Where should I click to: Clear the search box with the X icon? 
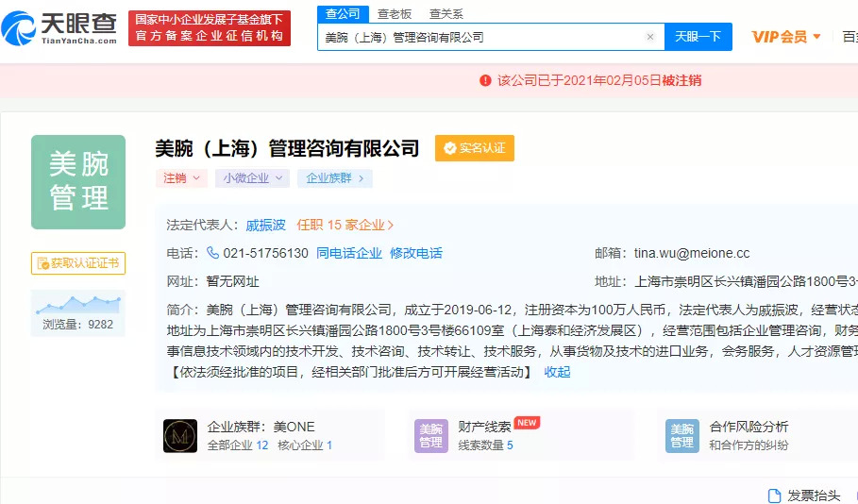pos(650,37)
